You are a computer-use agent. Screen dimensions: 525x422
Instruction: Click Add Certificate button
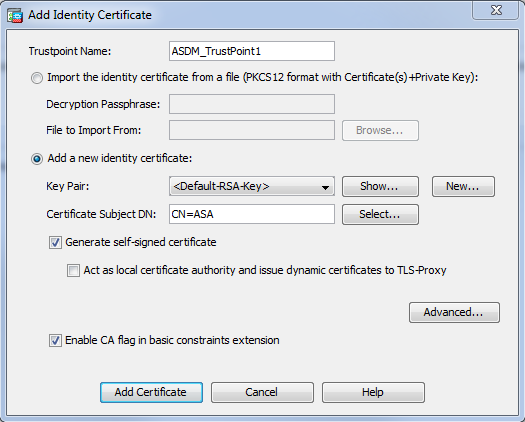pos(151,392)
